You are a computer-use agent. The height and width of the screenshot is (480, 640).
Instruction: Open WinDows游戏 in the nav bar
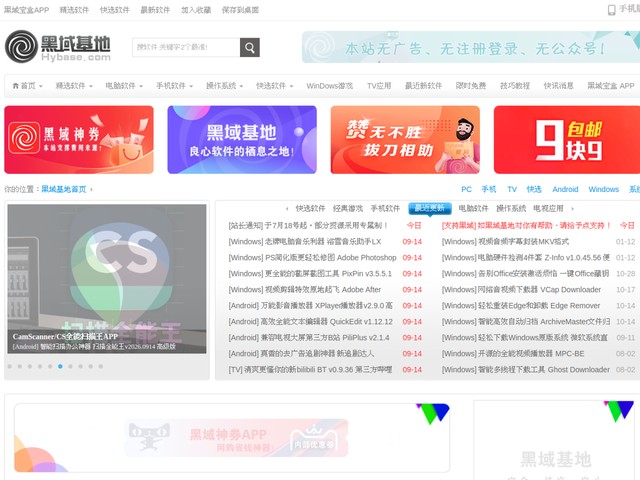[x=329, y=86]
